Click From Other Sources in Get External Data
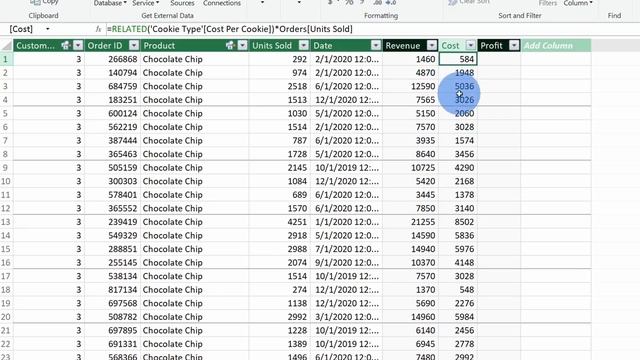The height and width of the screenshot is (360, 640). [x=182, y=3]
